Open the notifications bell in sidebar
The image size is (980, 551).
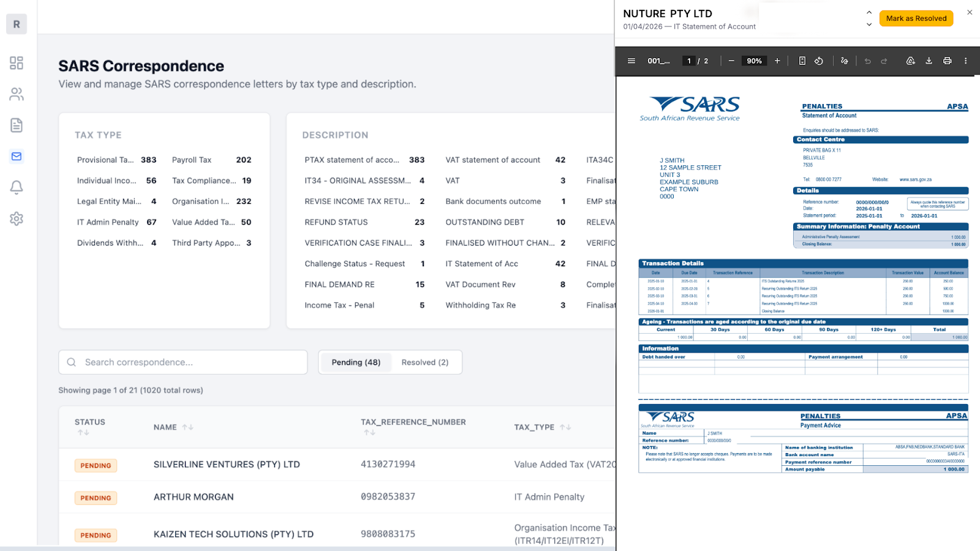pyautogui.click(x=17, y=187)
